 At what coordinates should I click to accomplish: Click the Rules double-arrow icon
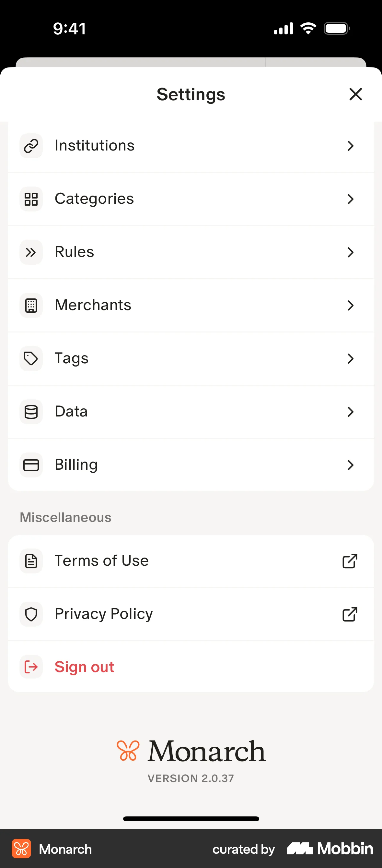click(x=31, y=252)
